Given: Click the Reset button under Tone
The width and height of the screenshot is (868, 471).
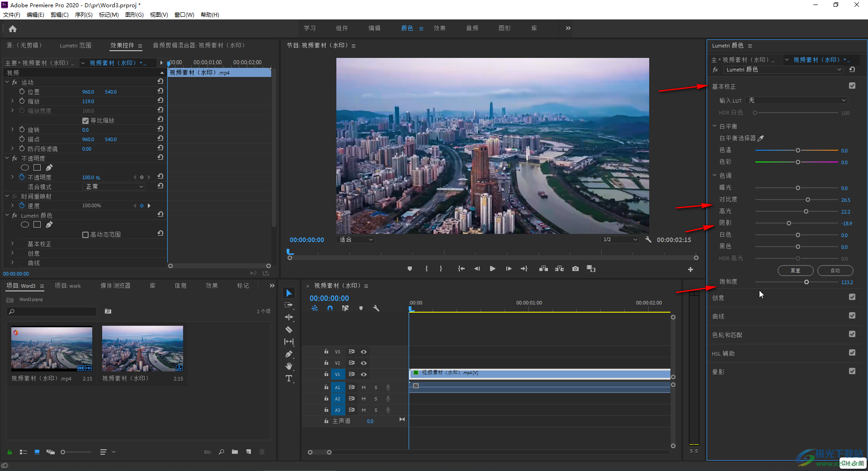Looking at the screenshot, I should click(795, 271).
